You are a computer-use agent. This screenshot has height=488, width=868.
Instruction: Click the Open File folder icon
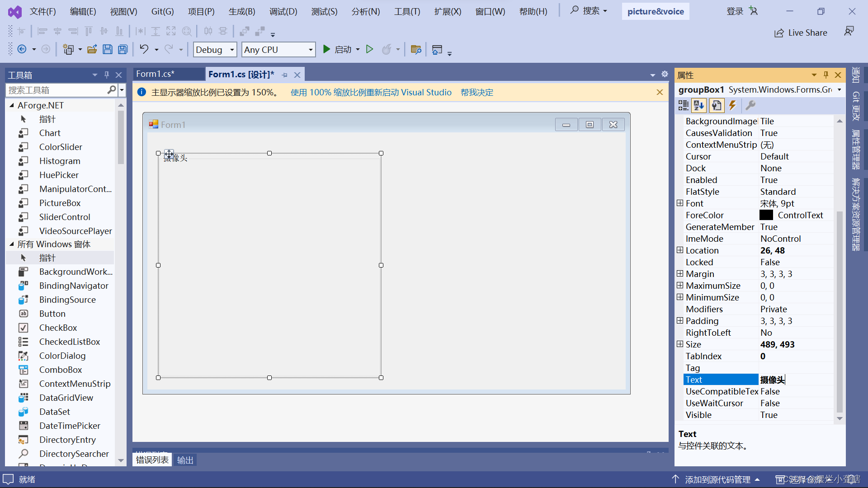[92, 50]
